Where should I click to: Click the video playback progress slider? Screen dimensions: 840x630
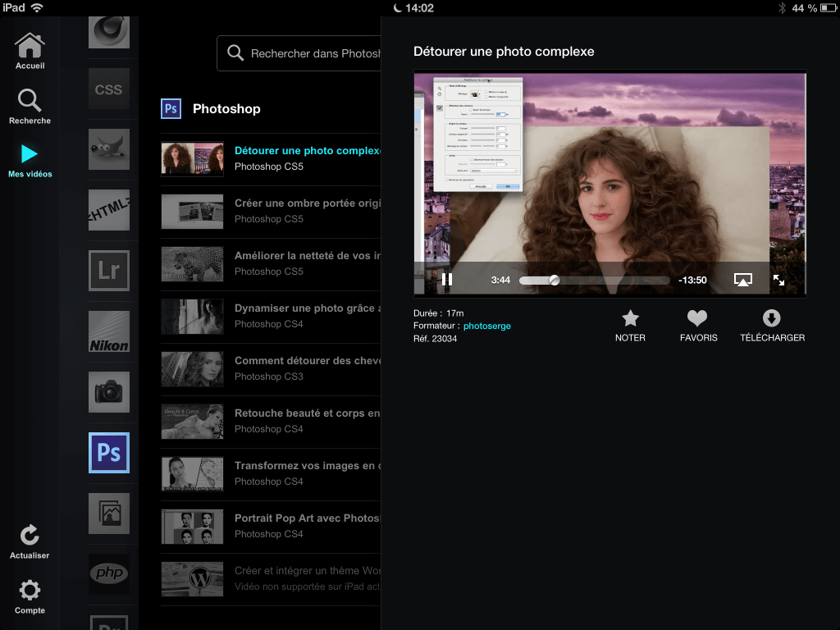pos(554,280)
